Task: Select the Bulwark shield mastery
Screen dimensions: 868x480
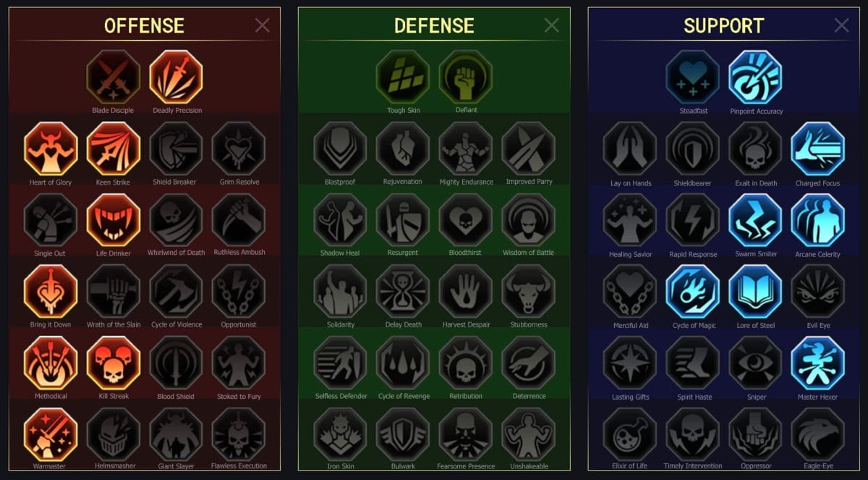Action: [x=403, y=434]
